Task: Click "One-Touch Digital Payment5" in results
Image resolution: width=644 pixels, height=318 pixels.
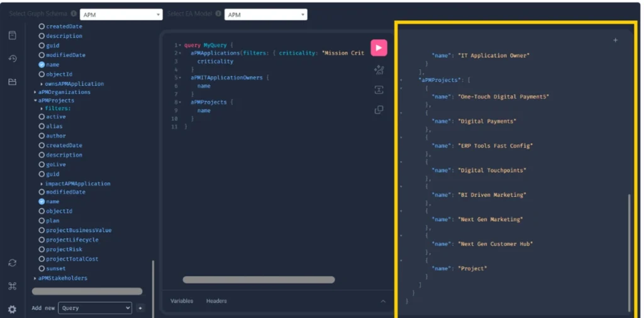Action: pyautogui.click(x=504, y=97)
